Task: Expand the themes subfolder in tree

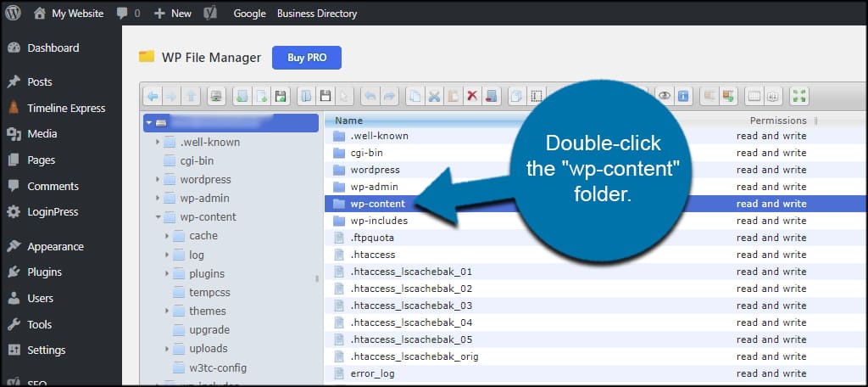Action: [167, 311]
